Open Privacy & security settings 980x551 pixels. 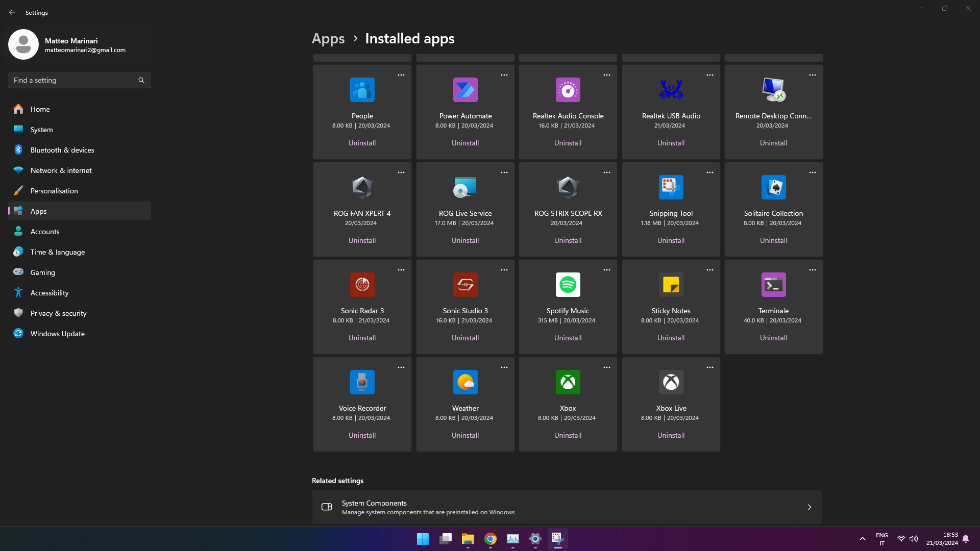coord(80,313)
